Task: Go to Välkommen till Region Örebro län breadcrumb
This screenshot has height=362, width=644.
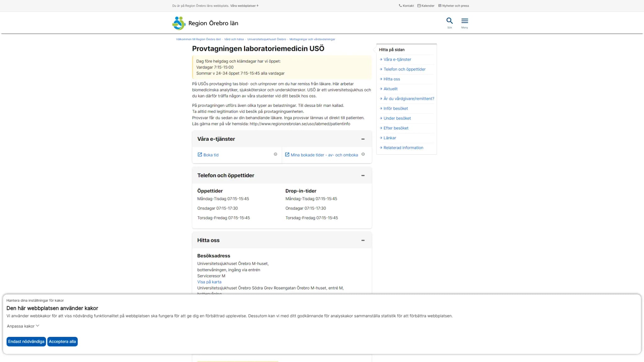Action: [198, 39]
